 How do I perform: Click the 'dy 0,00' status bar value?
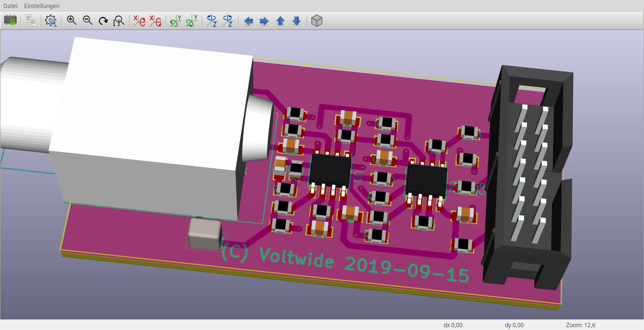pyautogui.click(x=514, y=325)
